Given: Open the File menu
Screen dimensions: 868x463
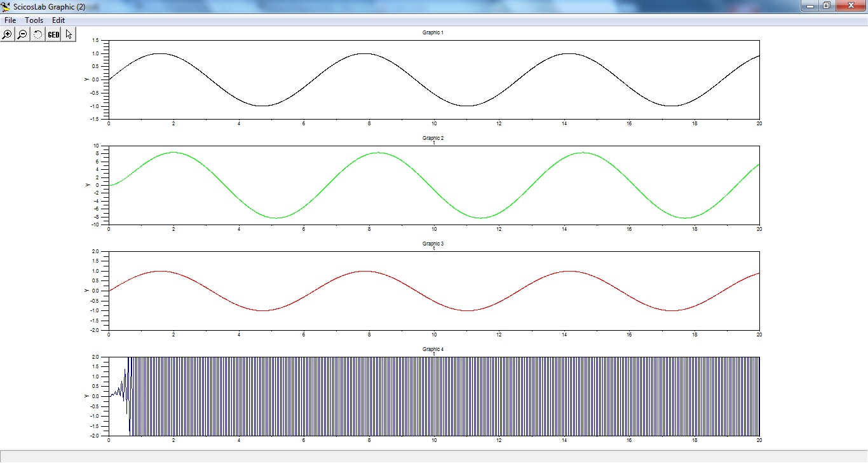Looking at the screenshot, I should (10, 20).
